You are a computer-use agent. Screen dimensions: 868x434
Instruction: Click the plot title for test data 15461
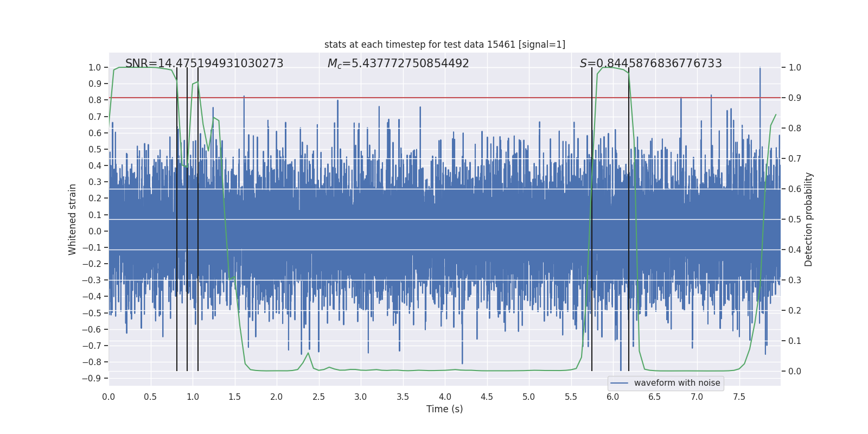[x=444, y=44]
